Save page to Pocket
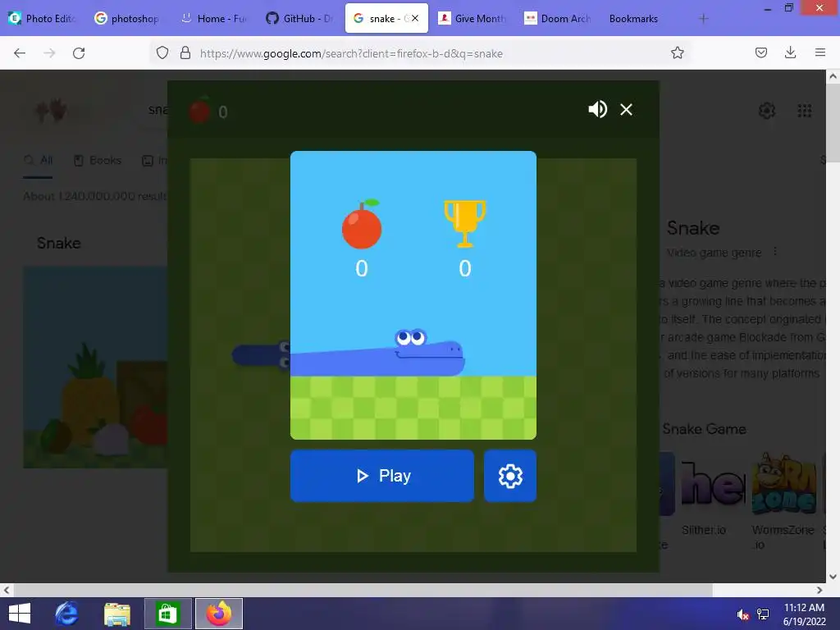The width and height of the screenshot is (840, 630). click(x=760, y=52)
